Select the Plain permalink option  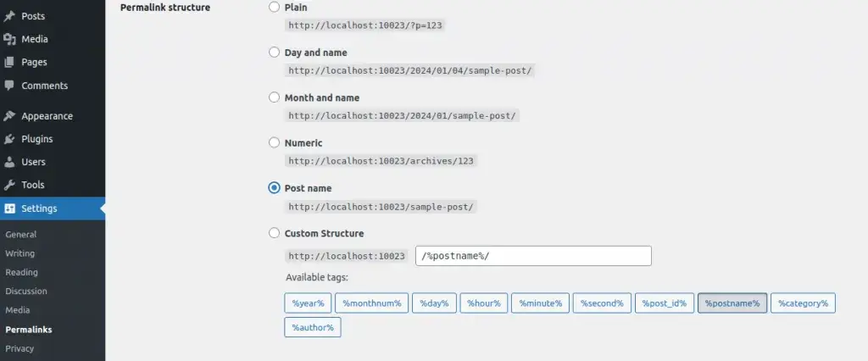point(274,7)
